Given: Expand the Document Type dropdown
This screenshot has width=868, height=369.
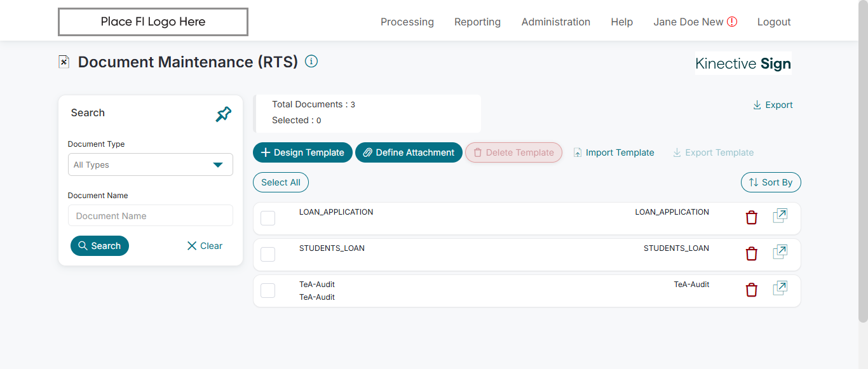Looking at the screenshot, I should (x=151, y=164).
